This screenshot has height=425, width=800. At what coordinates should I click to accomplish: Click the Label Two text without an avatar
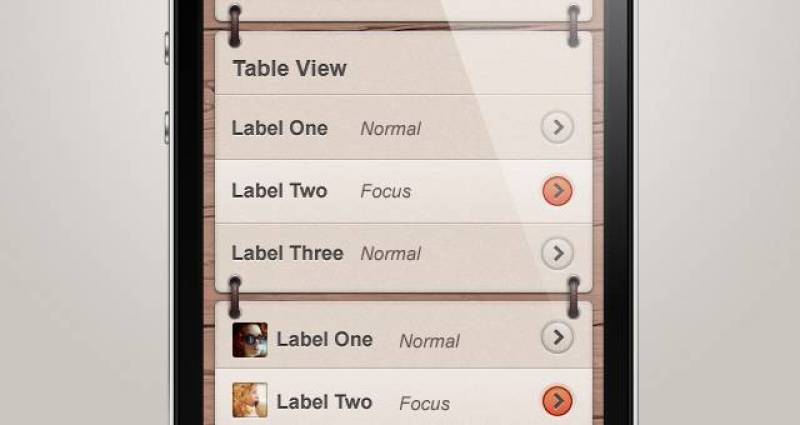(x=279, y=190)
